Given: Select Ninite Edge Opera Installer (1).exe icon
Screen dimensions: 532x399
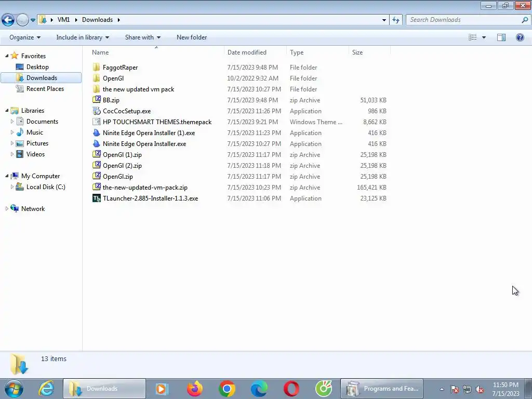Looking at the screenshot, I should click(96, 132).
